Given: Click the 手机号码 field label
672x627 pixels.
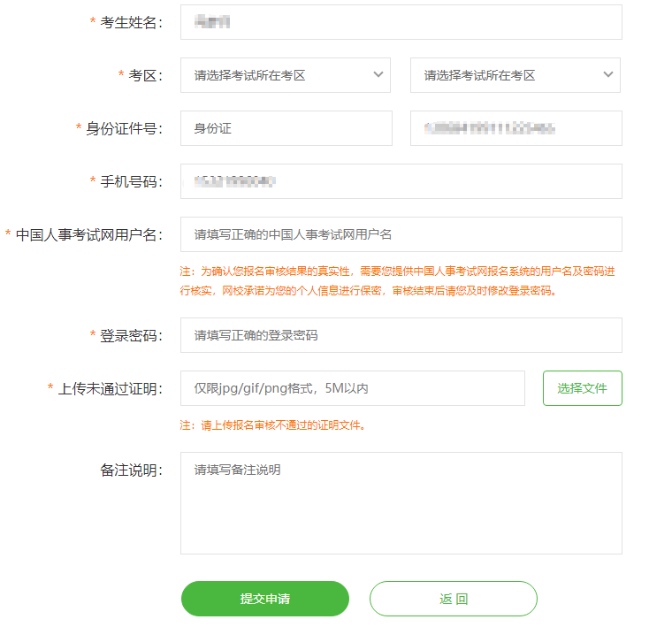Looking at the screenshot, I should tap(131, 181).
